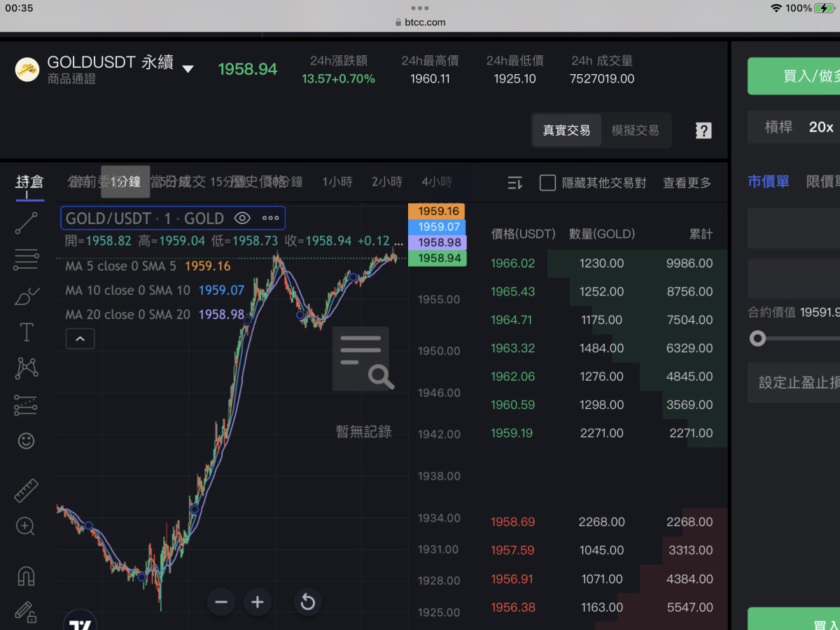Check the 隱藏其他交易對 checkbox
The height and width of the screenshot is (630, 840).
click(547, 183)
